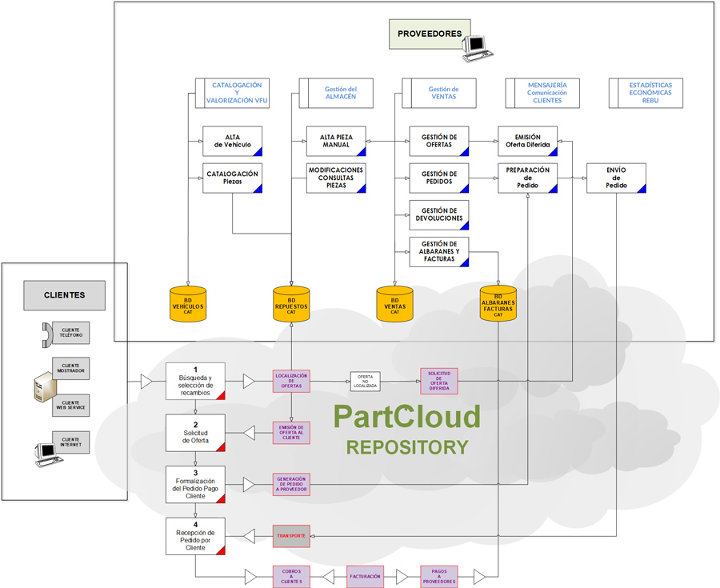The width and height of the screenshot is (720, 588).
Task: Click the CLIENTE MOSTRADOR label
Action: (x=70, y=369)
